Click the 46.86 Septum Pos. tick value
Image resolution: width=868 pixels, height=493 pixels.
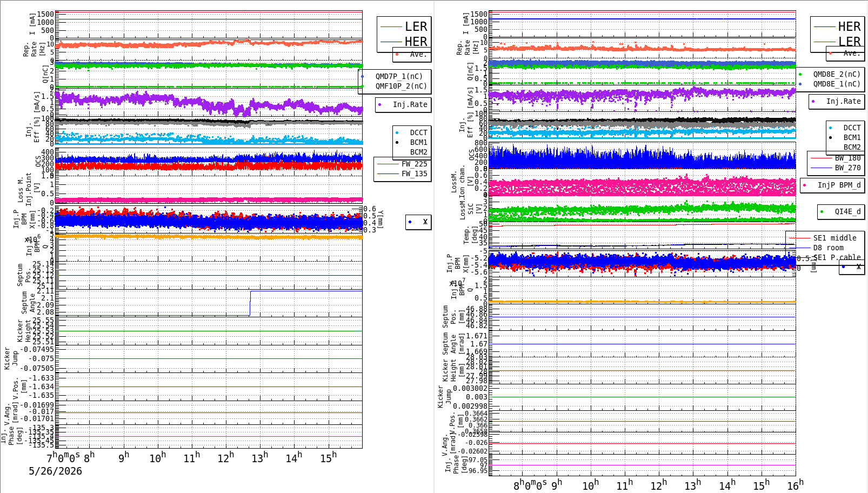pos(477,314)
